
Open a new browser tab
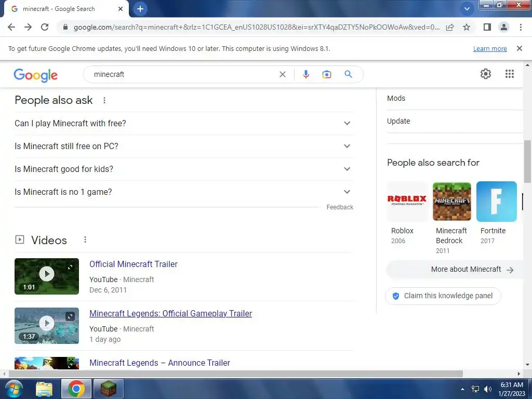click(140, 9)
